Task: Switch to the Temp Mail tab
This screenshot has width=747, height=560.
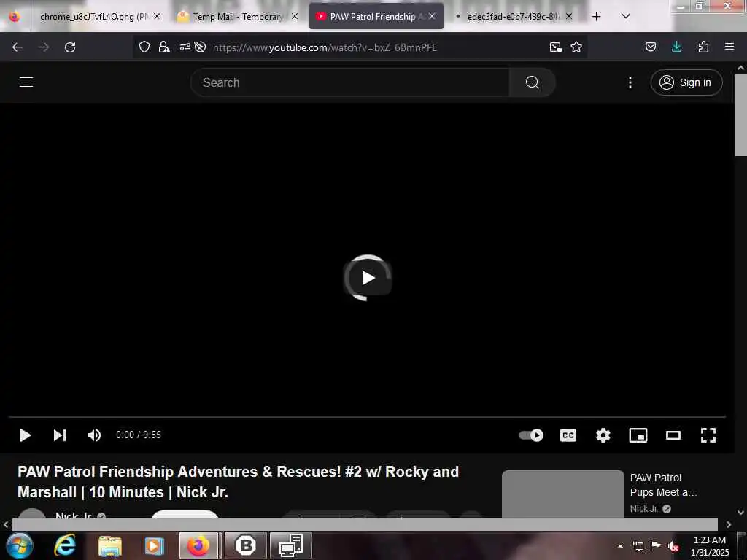Action: coord(237,17)
